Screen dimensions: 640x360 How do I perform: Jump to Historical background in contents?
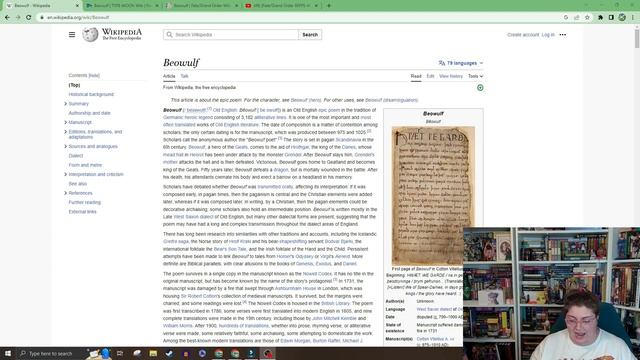click(91, 94)
